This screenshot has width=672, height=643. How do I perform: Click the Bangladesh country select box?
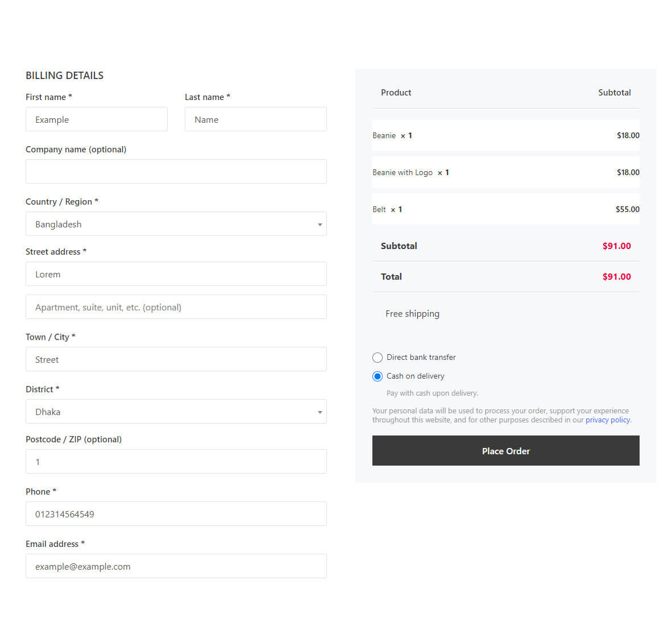pos(176,224)
